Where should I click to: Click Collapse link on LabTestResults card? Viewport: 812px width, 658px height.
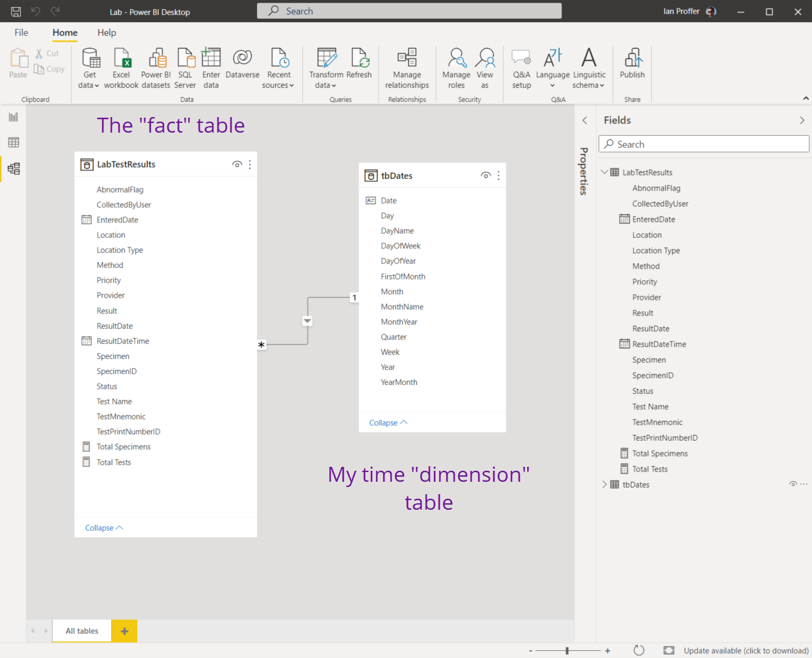[x=104, y=528]
